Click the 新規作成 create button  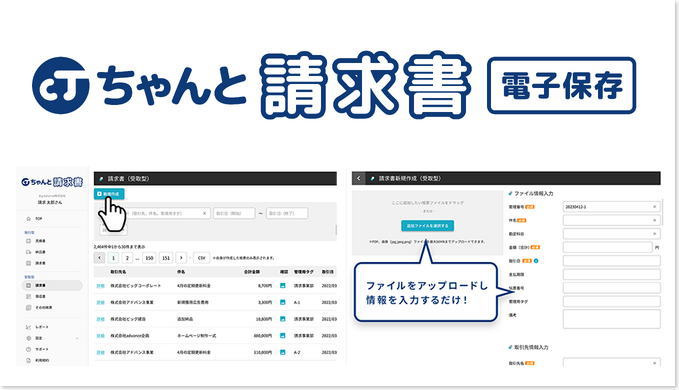point(109,194)
